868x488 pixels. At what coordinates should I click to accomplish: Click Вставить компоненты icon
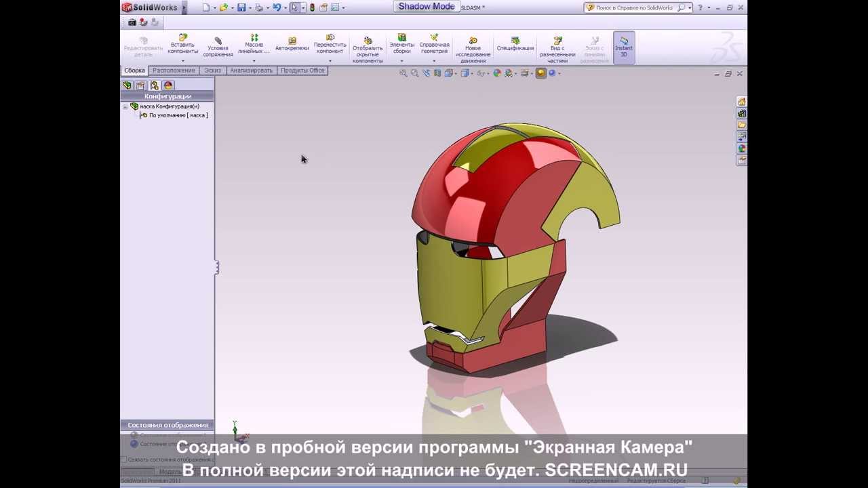tap(183, 45)
